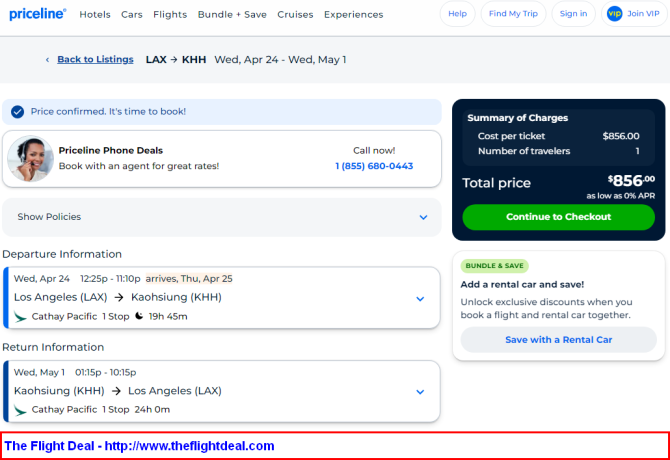Image resolution: width=670 pixels, height=460 pixels.
Task: Click the overnight moon icon on departure flight
Action: click(x=139, y=316)
